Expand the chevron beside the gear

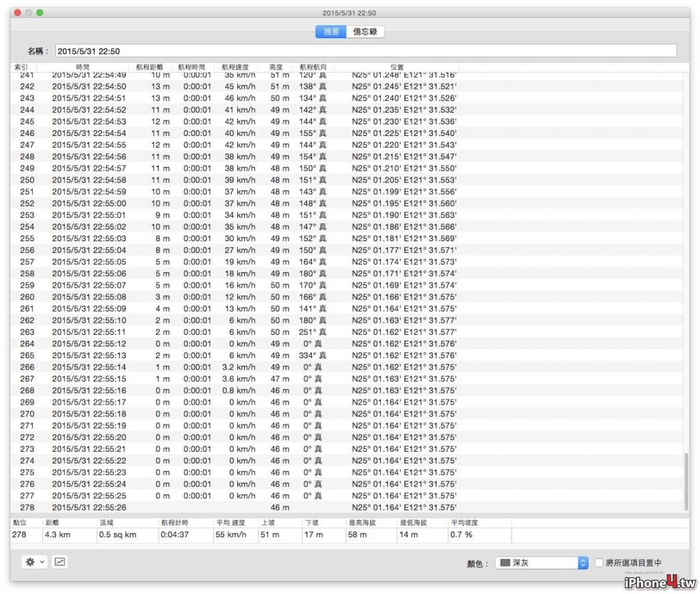click(x=42, y=562)
